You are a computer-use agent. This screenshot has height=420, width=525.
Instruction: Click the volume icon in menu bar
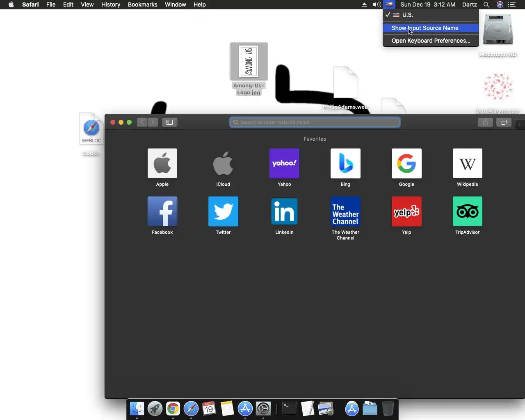(377, 5)
